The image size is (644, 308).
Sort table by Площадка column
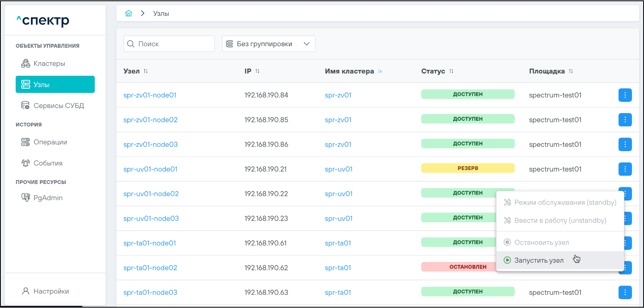pos(571,71)
